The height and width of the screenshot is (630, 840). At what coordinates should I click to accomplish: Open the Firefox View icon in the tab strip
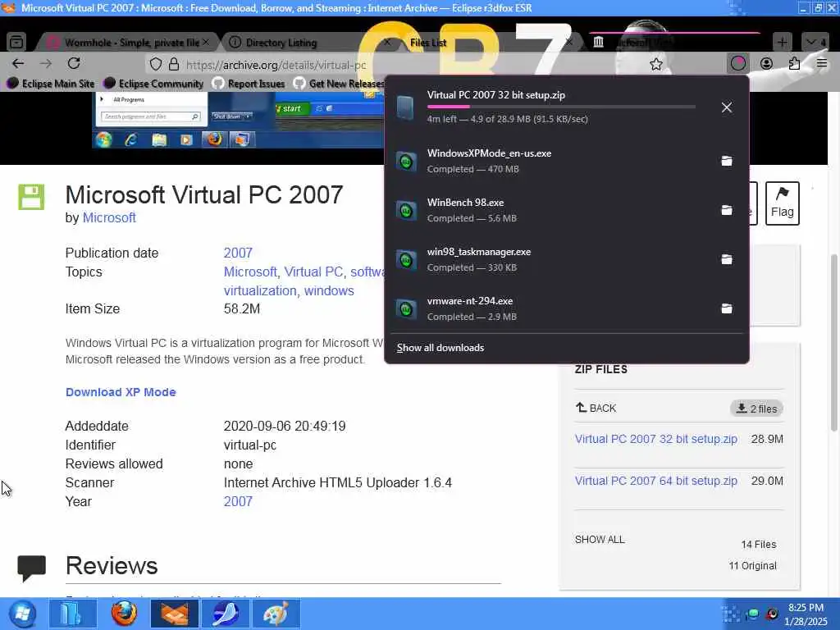tap(16, 42)
